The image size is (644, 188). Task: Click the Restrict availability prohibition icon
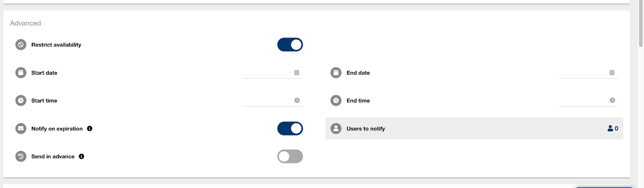(x=21, y=45)
